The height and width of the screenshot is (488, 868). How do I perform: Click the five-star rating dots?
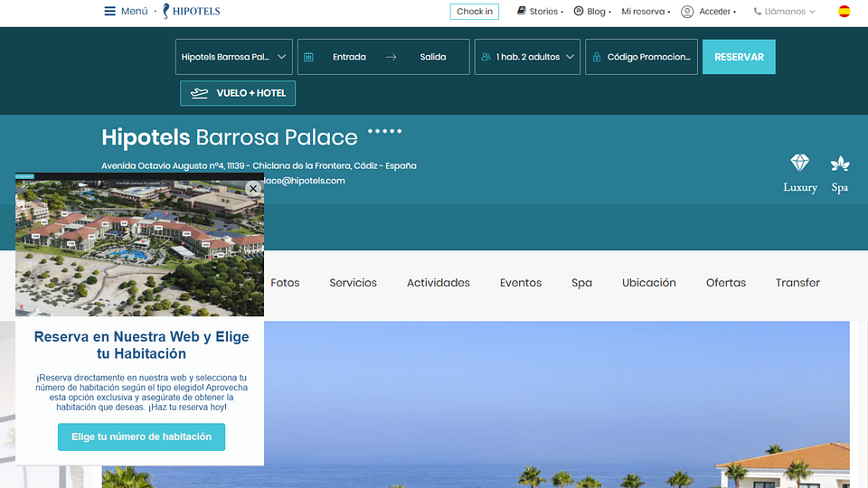pos(385,131)
